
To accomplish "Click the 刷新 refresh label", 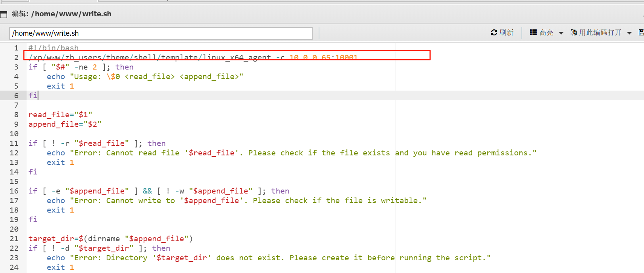I will (506, 33).
